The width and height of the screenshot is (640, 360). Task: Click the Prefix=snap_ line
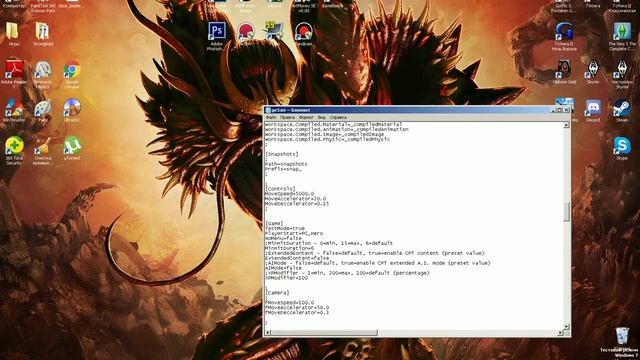click(x=283, y=169)
